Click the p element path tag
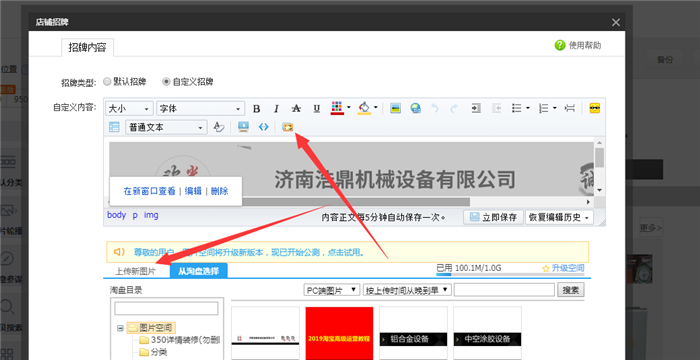 click(135, 215)
